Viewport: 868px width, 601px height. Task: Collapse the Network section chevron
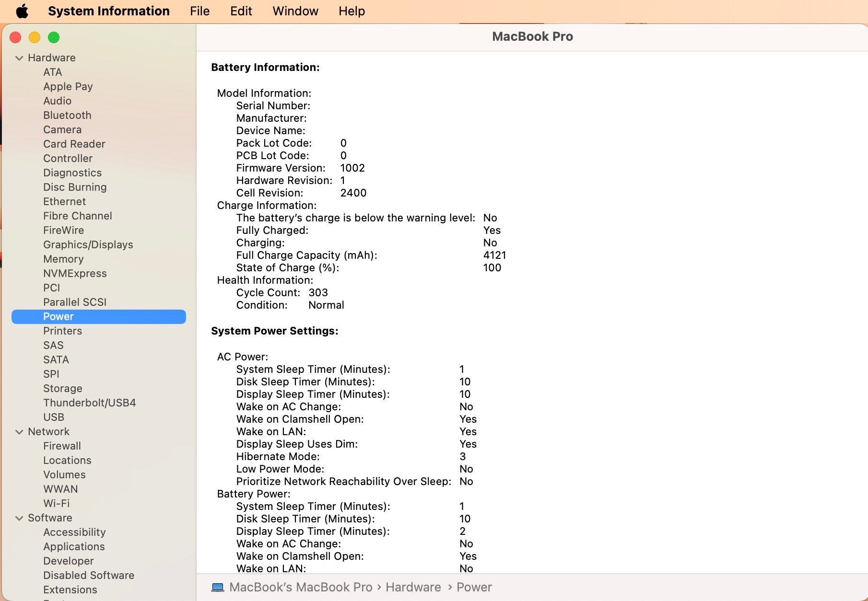[x=19, y=432]
